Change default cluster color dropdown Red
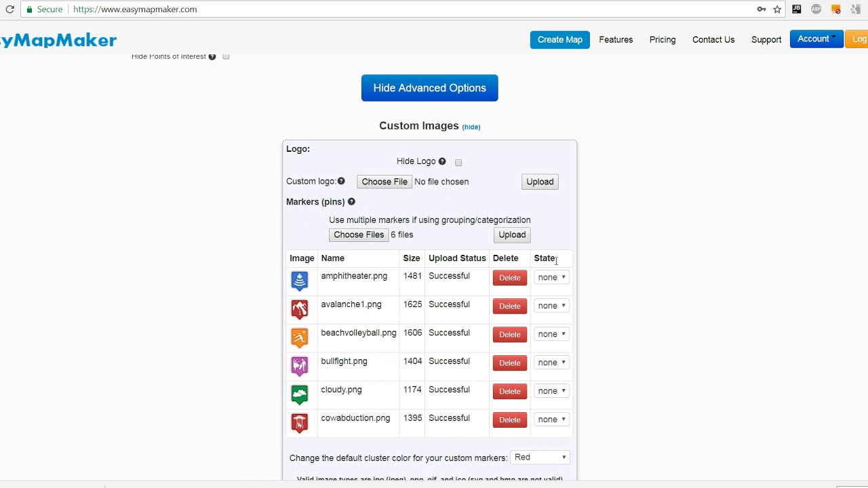 540,457
